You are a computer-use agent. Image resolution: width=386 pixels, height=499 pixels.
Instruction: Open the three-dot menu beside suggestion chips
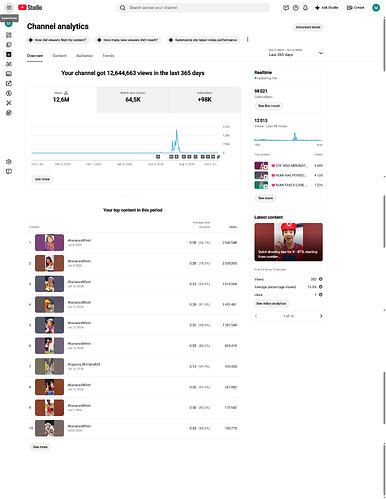pos(247,40)
